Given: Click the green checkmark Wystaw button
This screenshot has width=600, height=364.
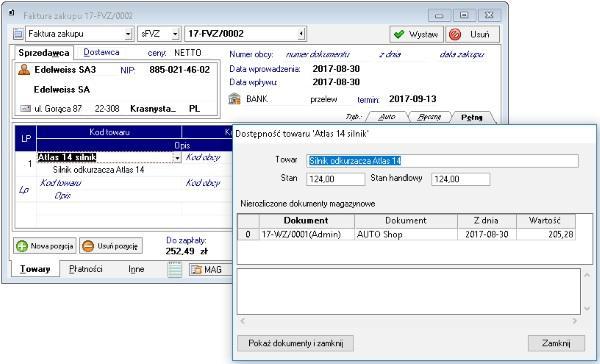Looking at the screenshot, I should tap(416, 34).
